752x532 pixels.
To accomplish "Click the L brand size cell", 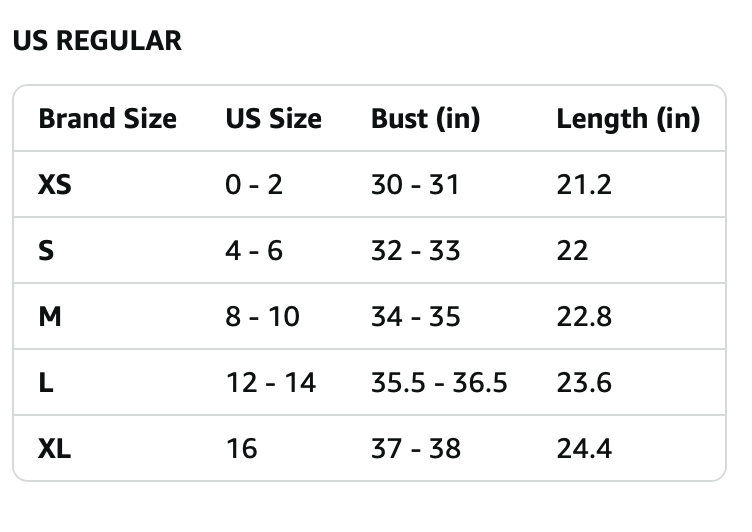I will [45, 382].
